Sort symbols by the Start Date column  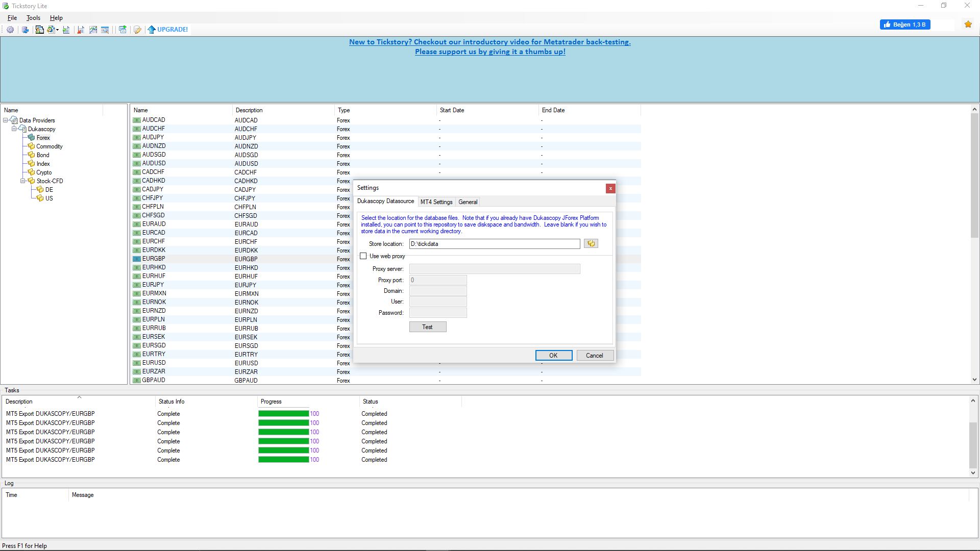[x=487, y=110]
